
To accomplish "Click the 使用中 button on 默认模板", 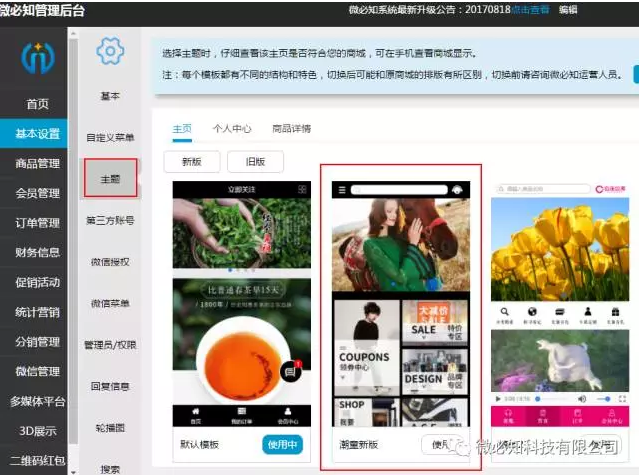I will tap(283, 444).
